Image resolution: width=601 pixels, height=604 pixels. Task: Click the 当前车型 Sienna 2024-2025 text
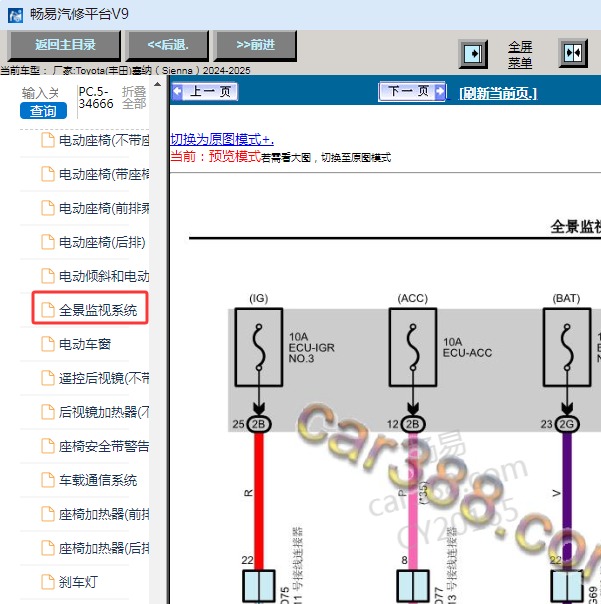125,70
